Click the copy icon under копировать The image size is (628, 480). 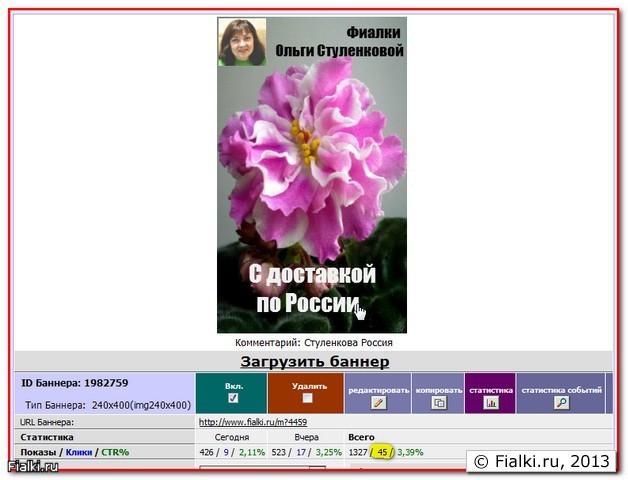point(439,402)
